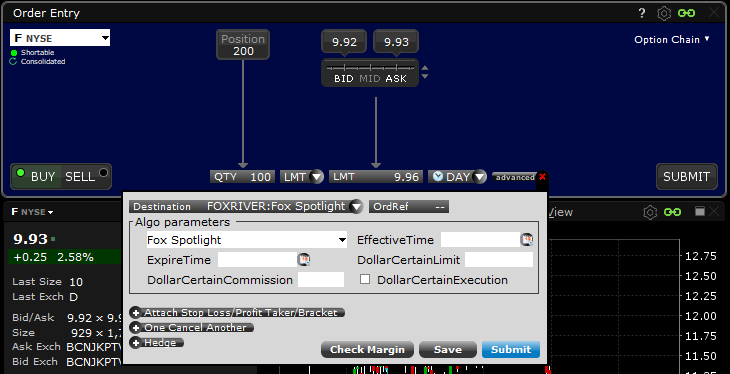Open EffectiveTime calendar picker icon
The image size is (730, 374).
pyautogui.click(x=527, y=240)
